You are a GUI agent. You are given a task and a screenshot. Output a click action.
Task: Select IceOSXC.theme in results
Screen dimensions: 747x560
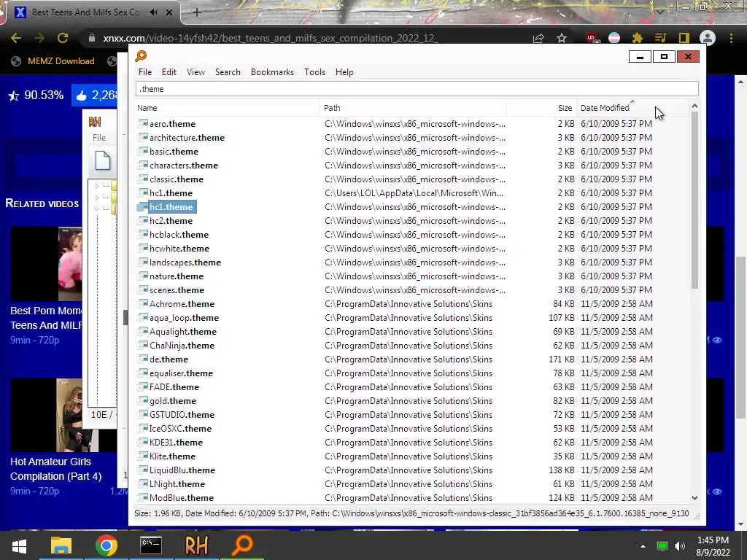coord(180,429)
